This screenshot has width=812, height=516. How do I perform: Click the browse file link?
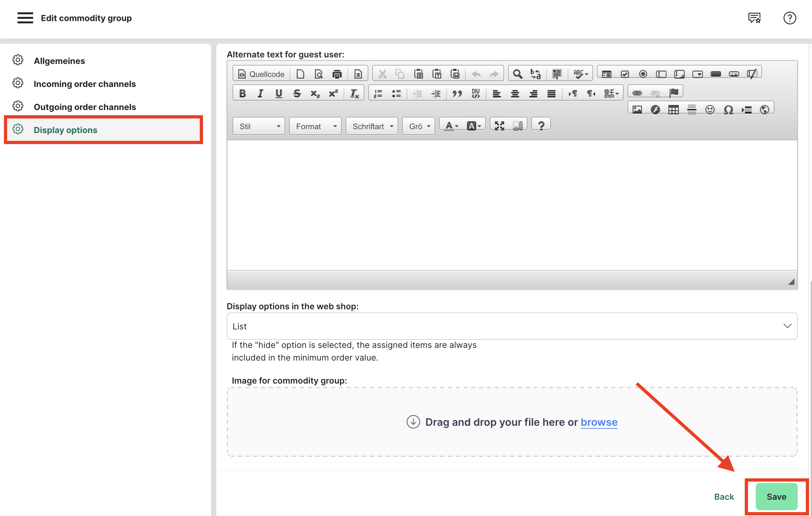599,422
